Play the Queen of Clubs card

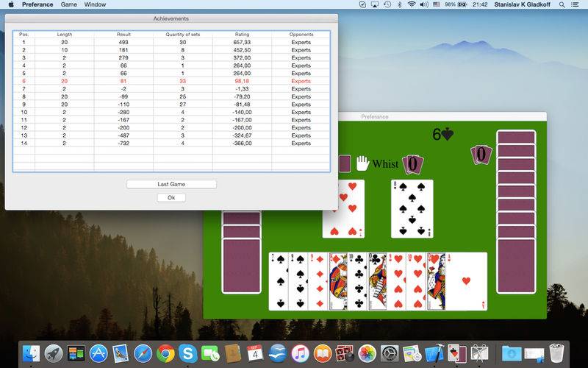(x=377, y=281)
